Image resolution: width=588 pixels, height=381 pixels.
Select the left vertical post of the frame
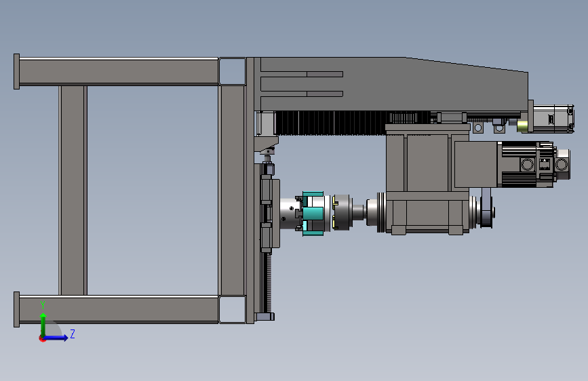[73, 190]
